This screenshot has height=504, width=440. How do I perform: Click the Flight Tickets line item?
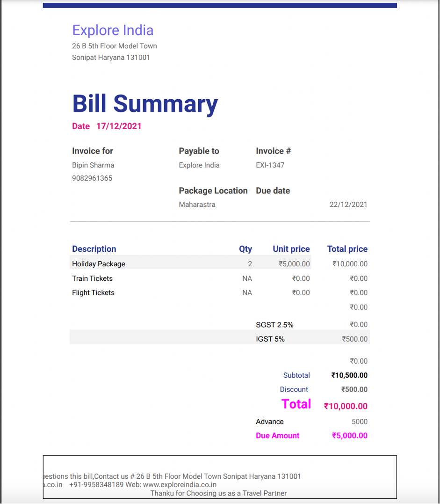pos(93,293)
